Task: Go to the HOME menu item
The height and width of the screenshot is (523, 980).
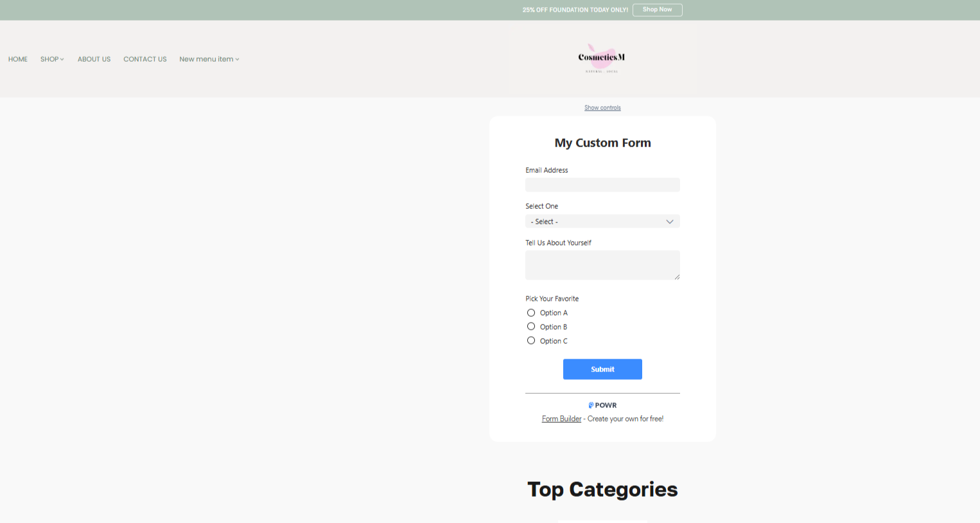Action: (18, 59)
